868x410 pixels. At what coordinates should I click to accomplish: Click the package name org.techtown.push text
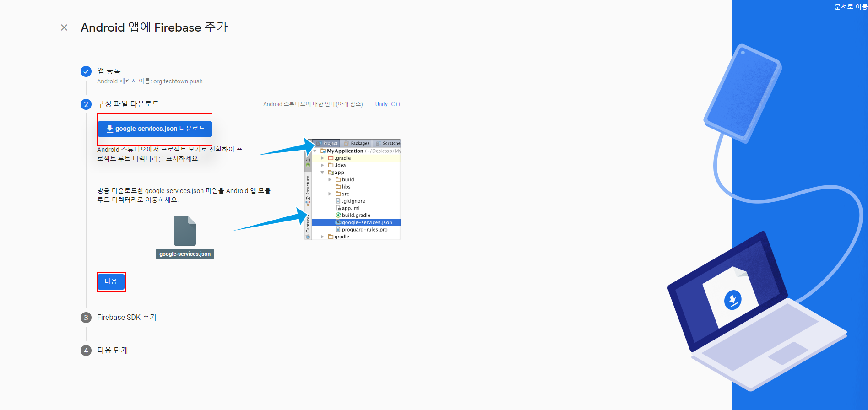(178, 81)
